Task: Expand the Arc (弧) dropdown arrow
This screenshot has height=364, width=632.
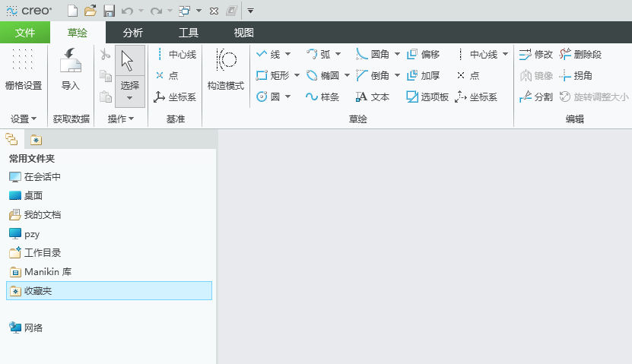Action: coord(338,54)
